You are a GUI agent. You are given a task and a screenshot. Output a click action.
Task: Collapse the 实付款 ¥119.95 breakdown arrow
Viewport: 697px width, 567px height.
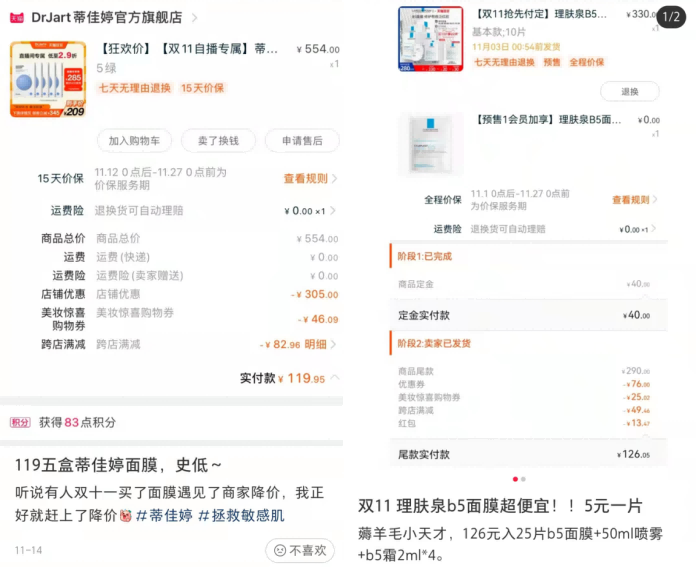[335, 378]
